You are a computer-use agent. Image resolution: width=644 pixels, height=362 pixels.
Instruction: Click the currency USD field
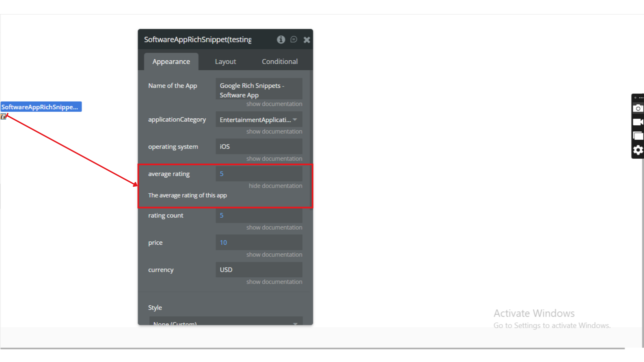tap(259, 270)
